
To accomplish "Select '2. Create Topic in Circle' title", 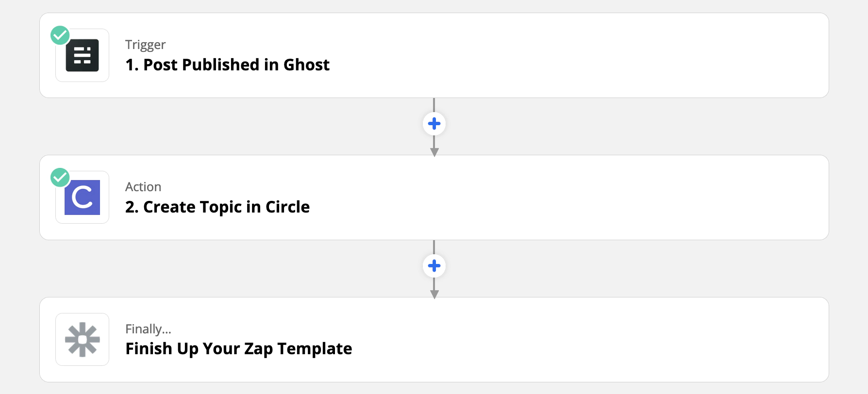I will click(x=217, y=207).
